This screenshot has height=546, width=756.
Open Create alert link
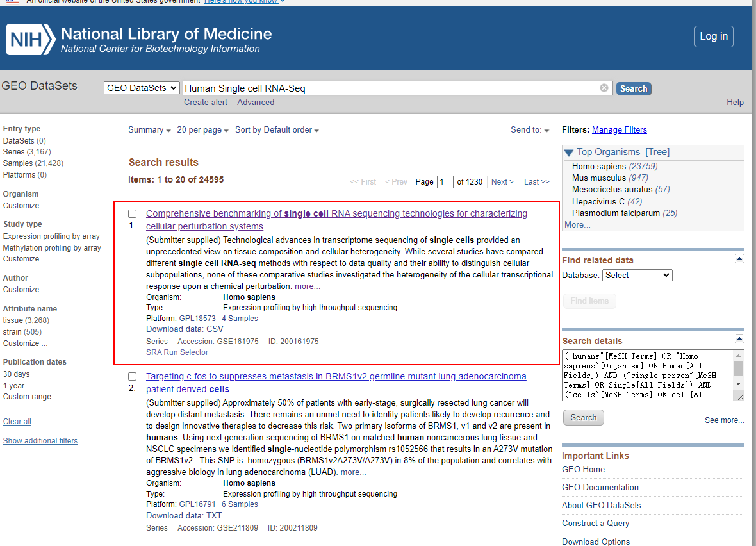(x=206, y=103)
